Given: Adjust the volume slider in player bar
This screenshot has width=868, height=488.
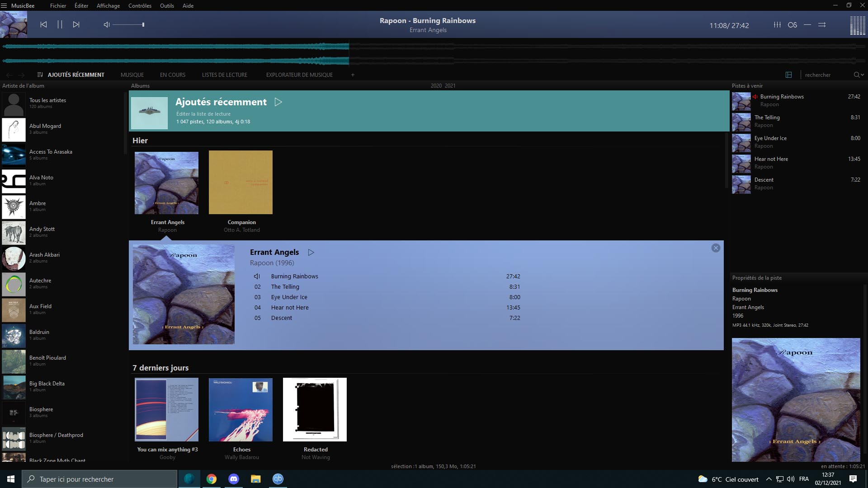Looking at the screenshot, I should coord(129,24).
